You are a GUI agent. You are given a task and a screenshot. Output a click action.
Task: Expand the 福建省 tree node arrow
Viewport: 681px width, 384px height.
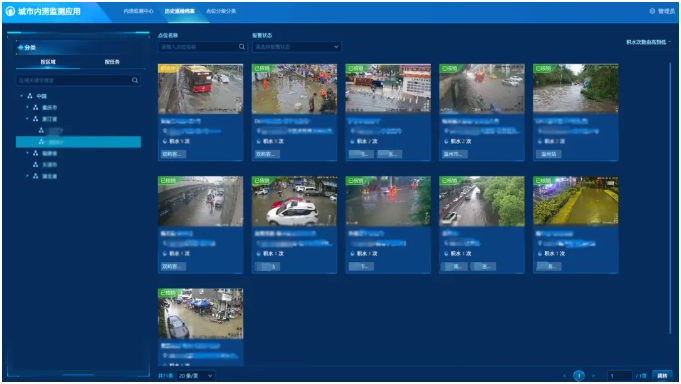pos(27,153)
